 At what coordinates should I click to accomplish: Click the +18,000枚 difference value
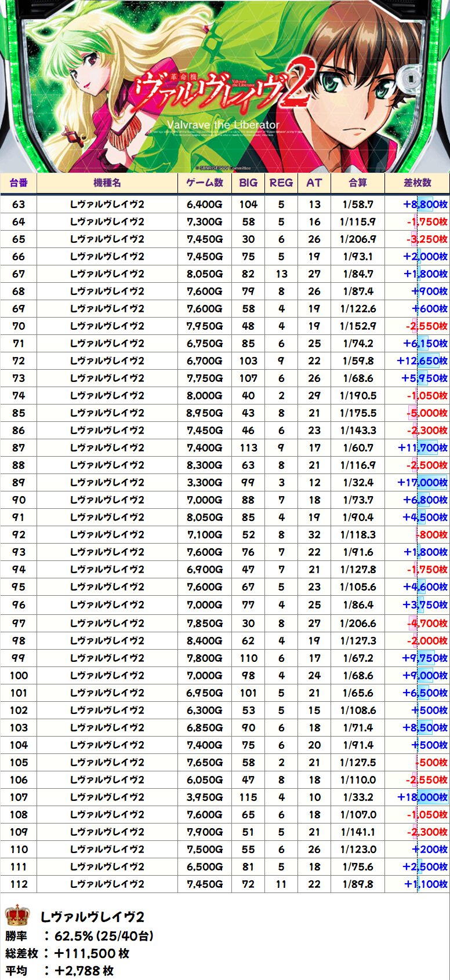click(422, 797)
